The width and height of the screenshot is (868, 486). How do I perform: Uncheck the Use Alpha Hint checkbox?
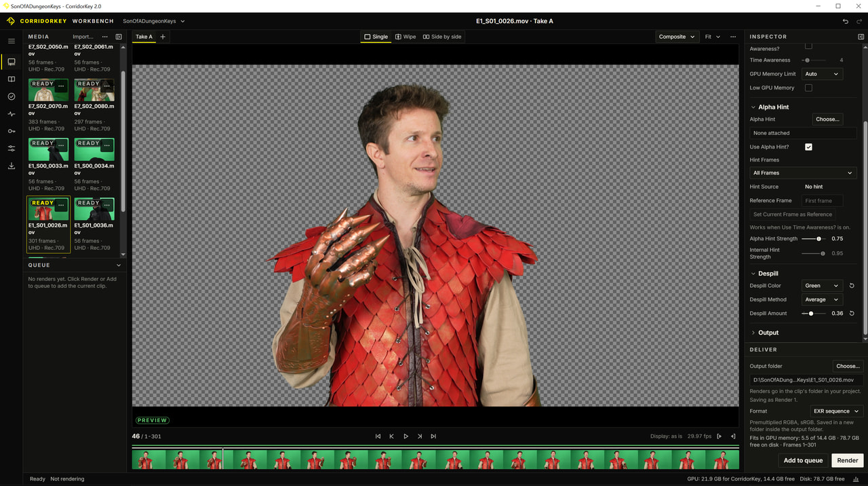(x=808, y=147)
